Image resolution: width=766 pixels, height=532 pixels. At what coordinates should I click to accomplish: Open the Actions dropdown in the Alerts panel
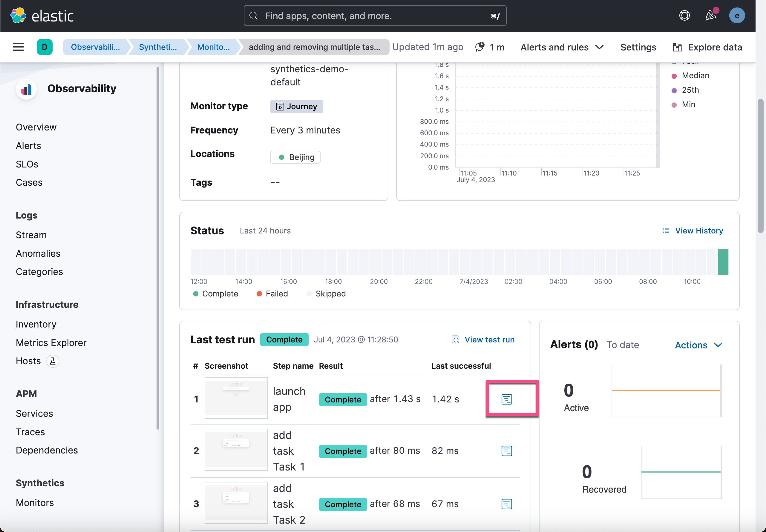click(x=697, y=345)
